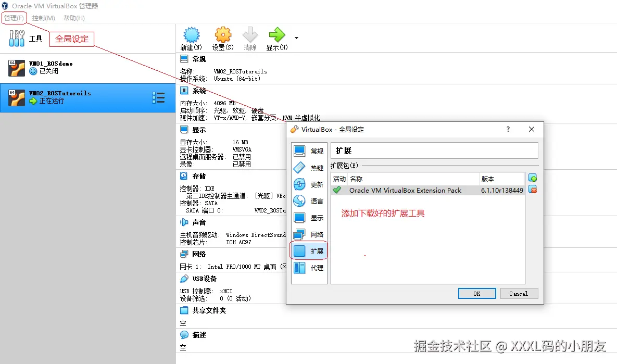This screenshot has height=364, width=617.
Task: Click the USB设备 section heading
Action: point(205,279)
